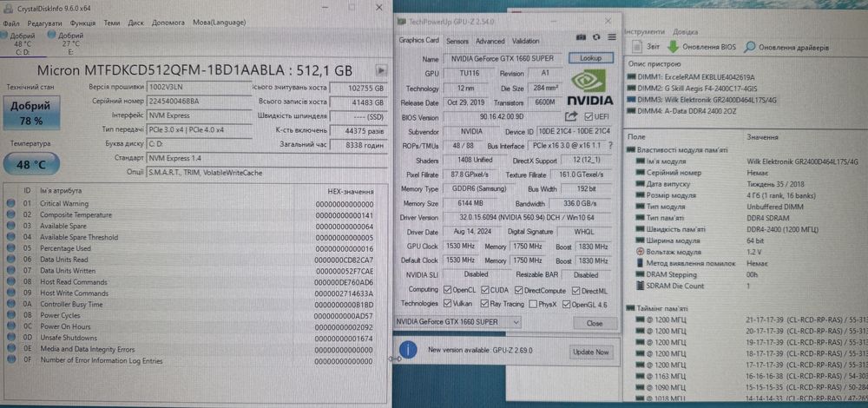Click the 48 °C temperature indicator
Screen dimensions: 868x408
coord(31,164)
